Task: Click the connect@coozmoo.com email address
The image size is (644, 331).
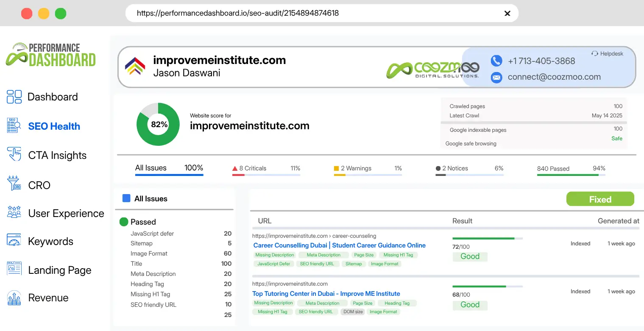Action: [554, 77]
